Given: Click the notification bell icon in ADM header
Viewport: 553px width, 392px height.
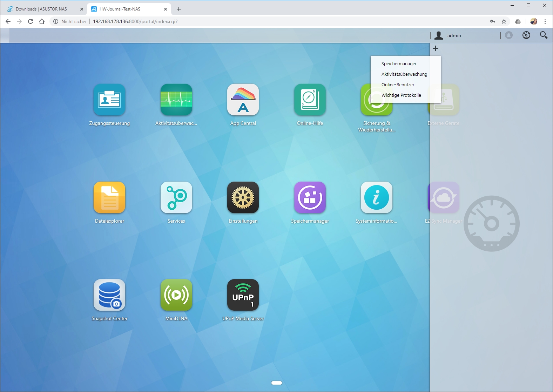Looking at the screenshot, I should click(509, 35).
